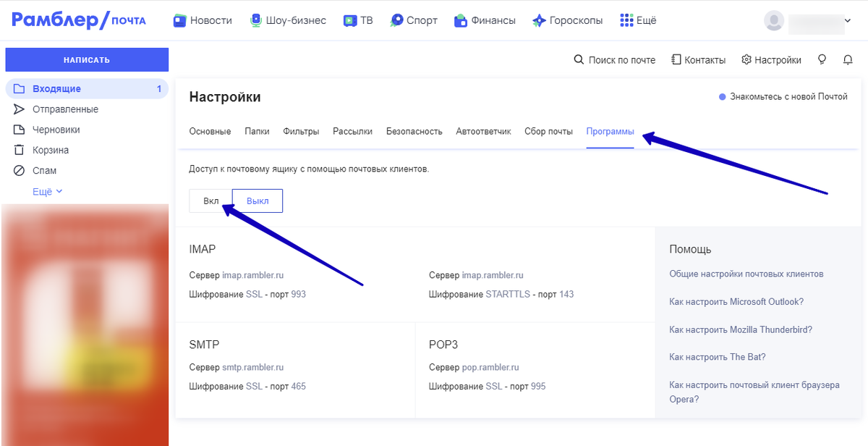Click the Гороскопы star icon
The image size is (868, 446).
point(538,20)
